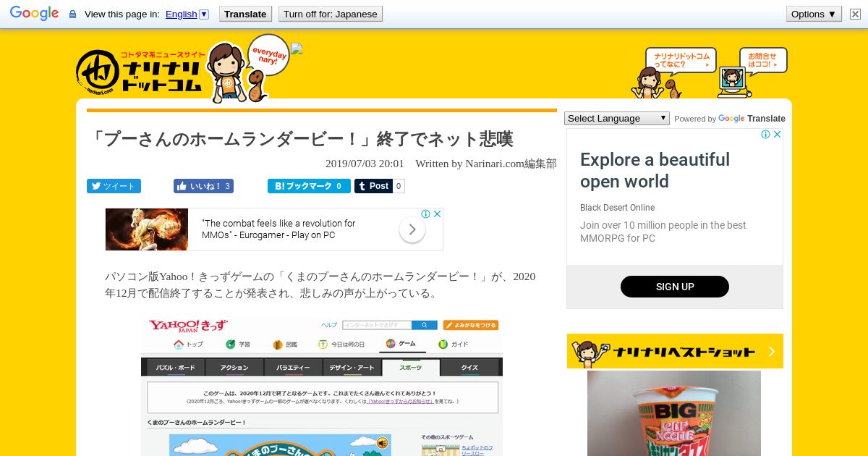868x456 pixels.
Task: Click the everyday nary mascot speech bubble
Action: 268,55
